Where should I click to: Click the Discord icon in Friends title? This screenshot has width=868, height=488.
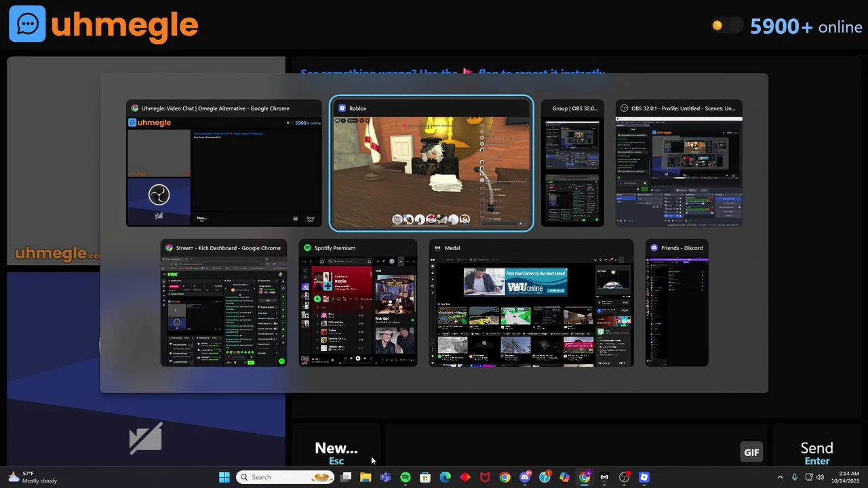click(x=654, y=248)
